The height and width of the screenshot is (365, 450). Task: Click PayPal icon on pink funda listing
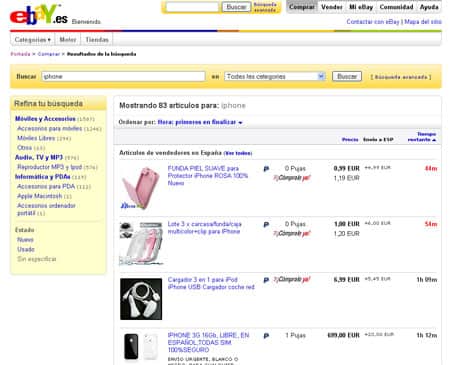pos(266,169)
